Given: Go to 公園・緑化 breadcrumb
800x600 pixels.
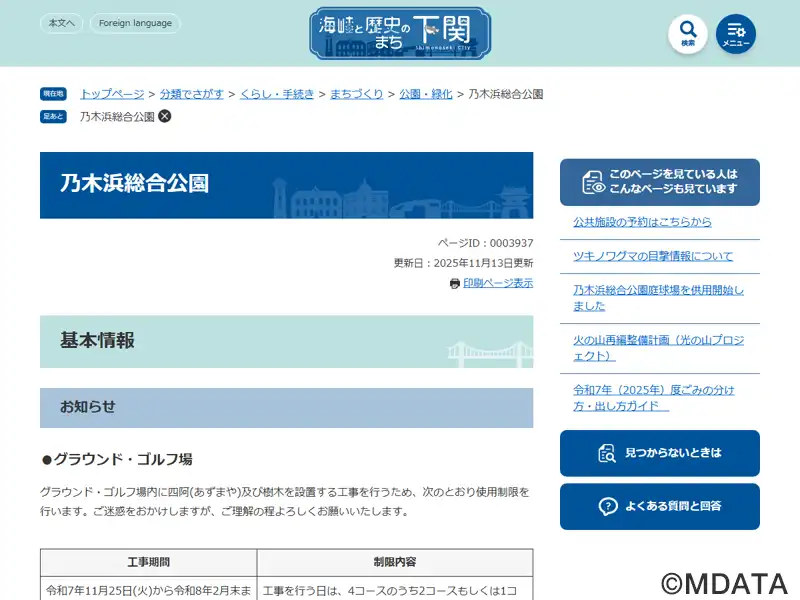Looking at the screenshot, I should tap(424, 94).
